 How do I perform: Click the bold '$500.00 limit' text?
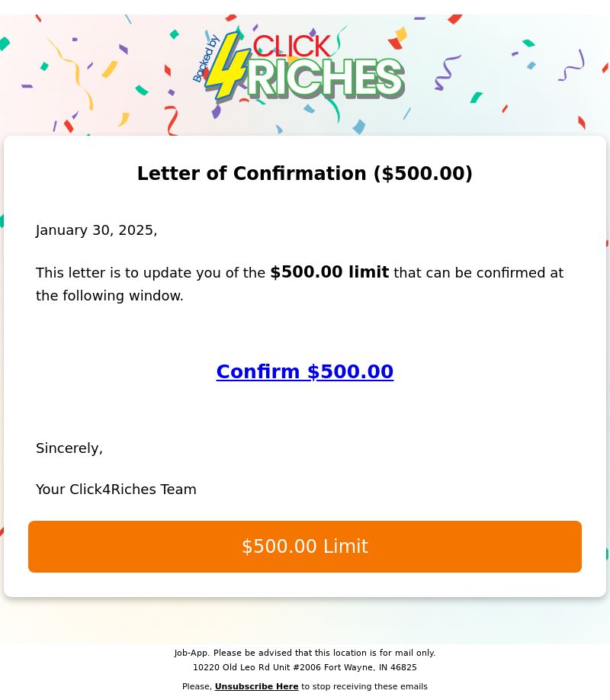[x=329, y=272]
